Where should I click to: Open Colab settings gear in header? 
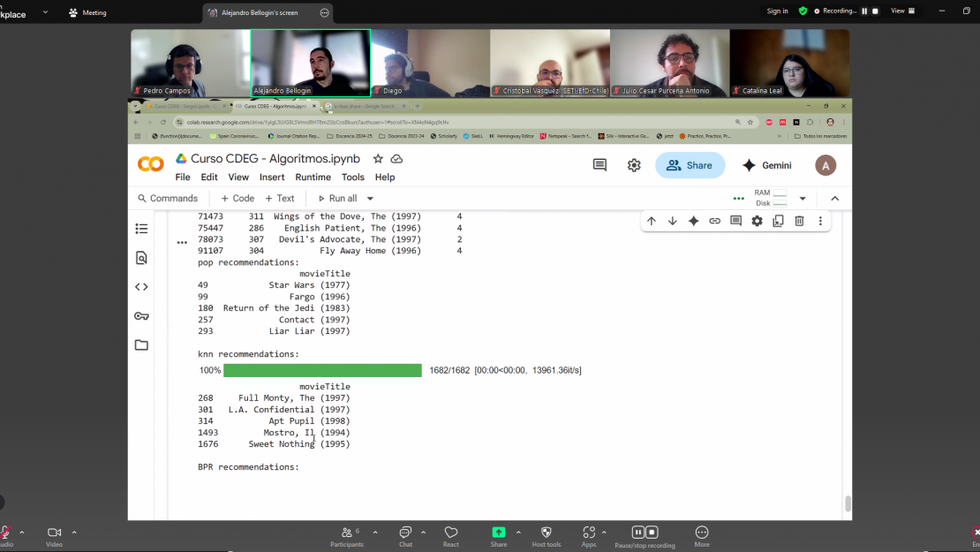[634, 165]
